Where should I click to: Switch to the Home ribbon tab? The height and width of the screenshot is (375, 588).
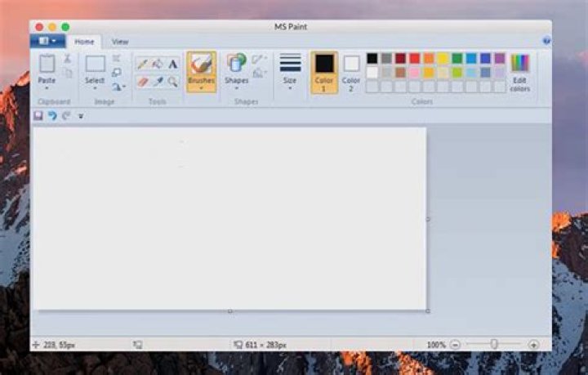[x=84, y=42]
